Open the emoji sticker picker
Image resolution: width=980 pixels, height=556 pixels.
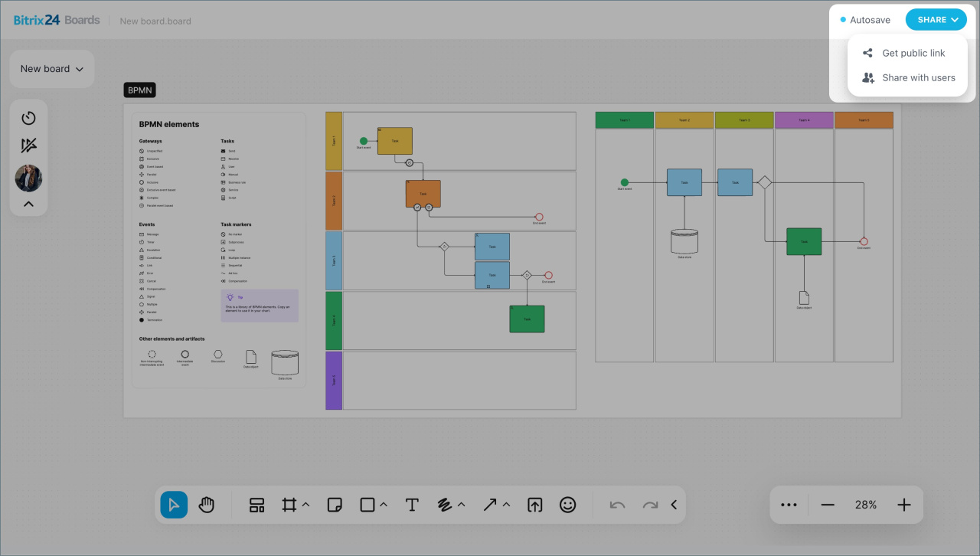click(567, 505)
